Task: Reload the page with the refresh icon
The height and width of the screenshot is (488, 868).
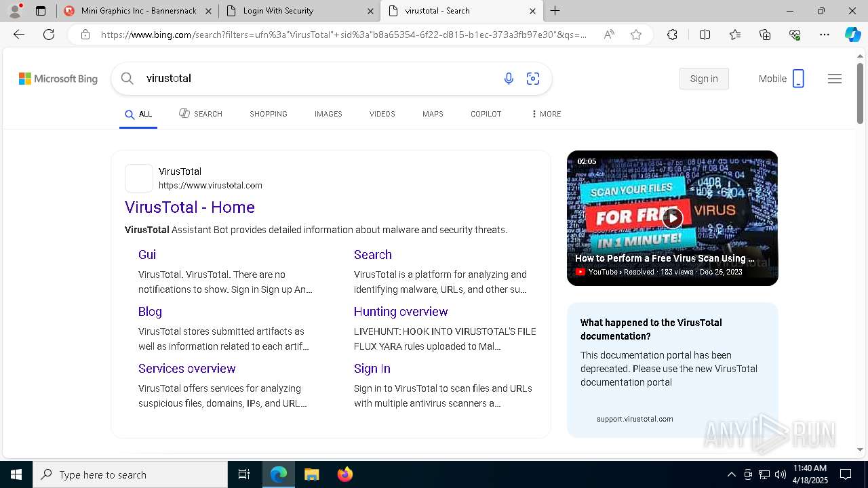Action: coord(49,35)
